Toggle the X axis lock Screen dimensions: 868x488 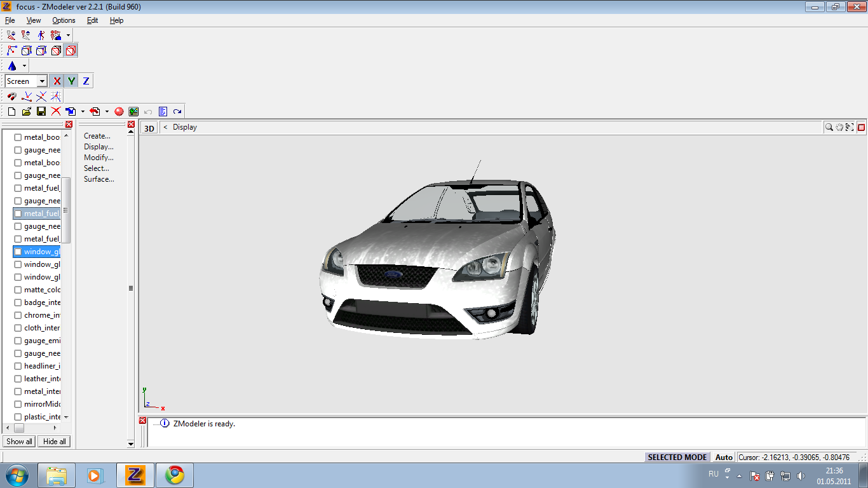[57, 81]
